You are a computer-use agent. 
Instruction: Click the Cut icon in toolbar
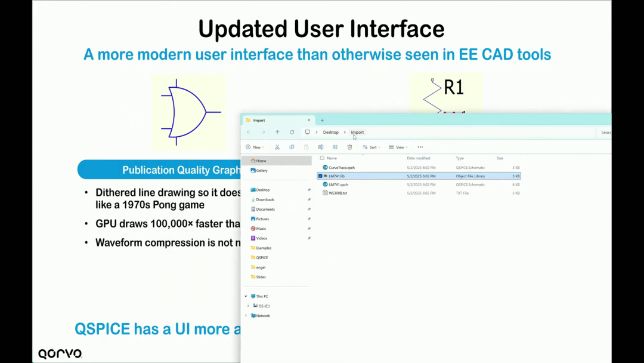277,147
